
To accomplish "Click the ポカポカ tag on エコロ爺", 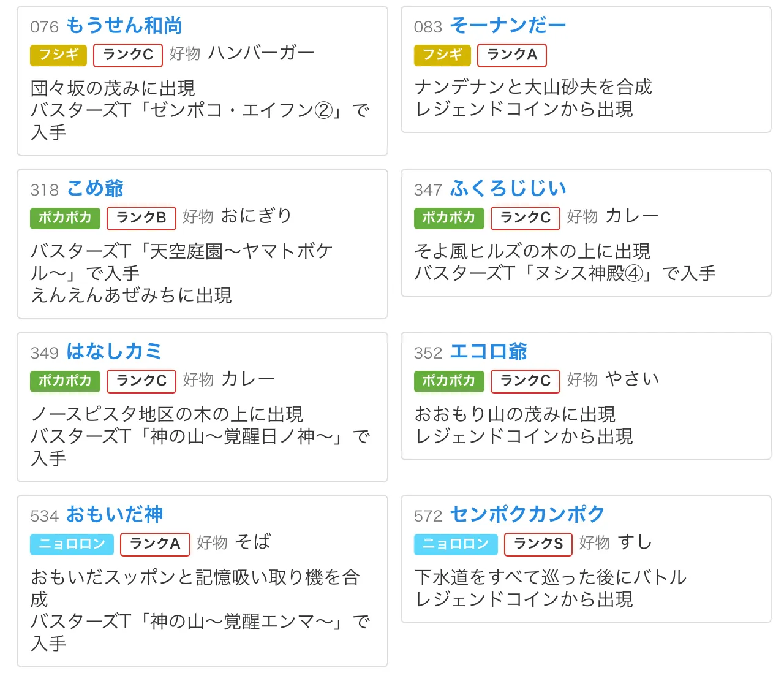I will (449, 381).
